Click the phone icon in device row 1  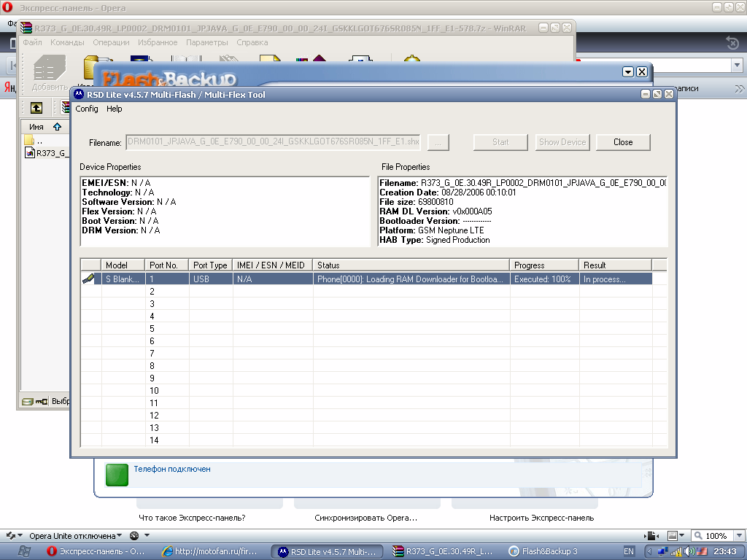(x=88, y=279)
